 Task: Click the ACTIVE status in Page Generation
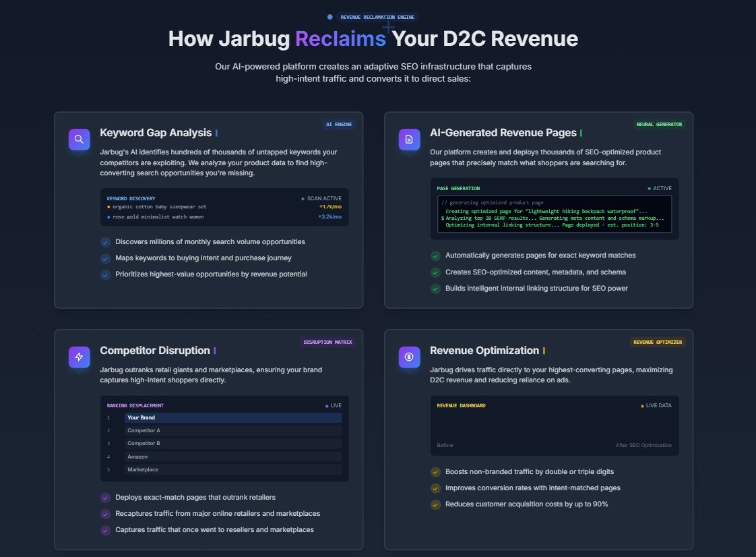(x=660, y=188)
